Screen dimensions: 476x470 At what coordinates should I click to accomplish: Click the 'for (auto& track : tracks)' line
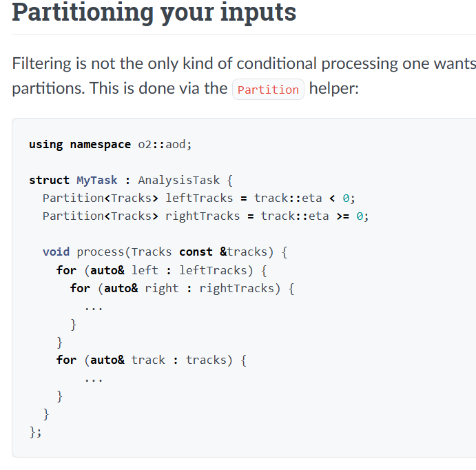pyautogui.click(x=151, y=360)
